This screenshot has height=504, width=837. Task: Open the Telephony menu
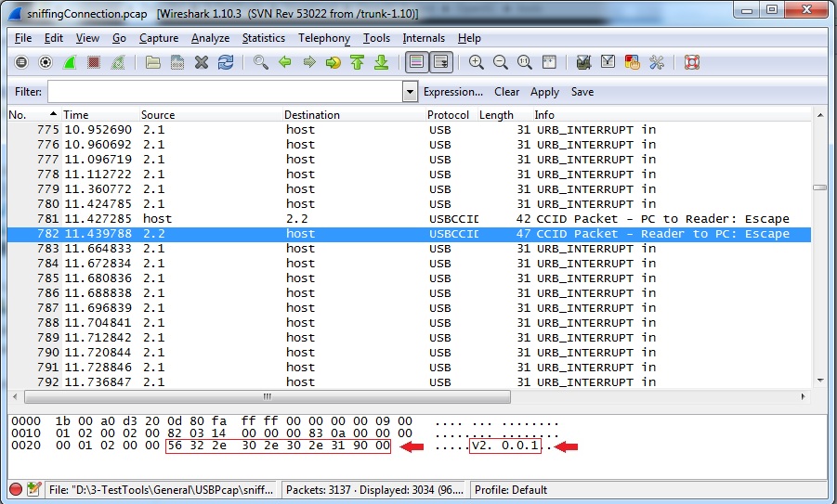324,38
